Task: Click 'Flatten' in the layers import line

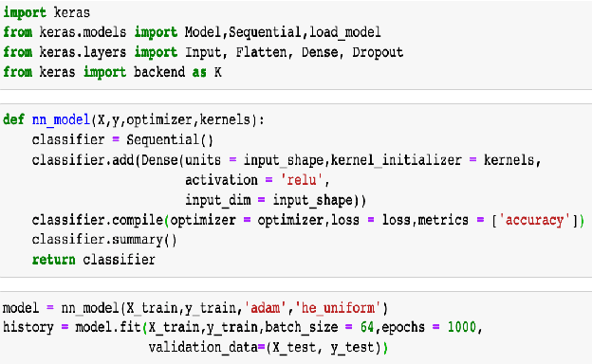Action: tap(261, 52)
